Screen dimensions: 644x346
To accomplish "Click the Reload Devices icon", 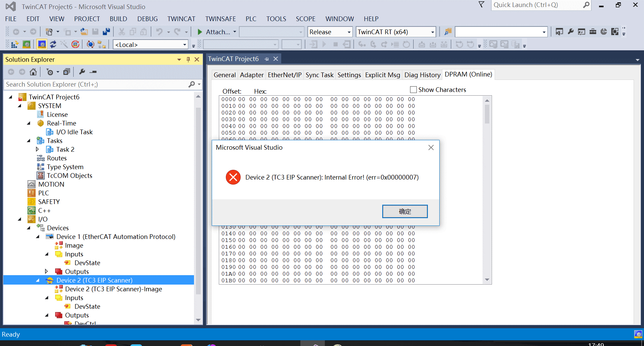I will [53, 44].
